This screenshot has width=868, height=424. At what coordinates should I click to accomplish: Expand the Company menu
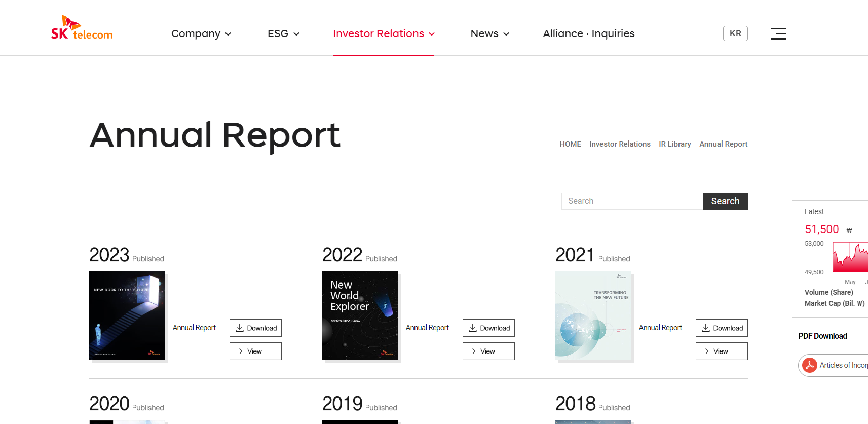[x=201, y=33]
